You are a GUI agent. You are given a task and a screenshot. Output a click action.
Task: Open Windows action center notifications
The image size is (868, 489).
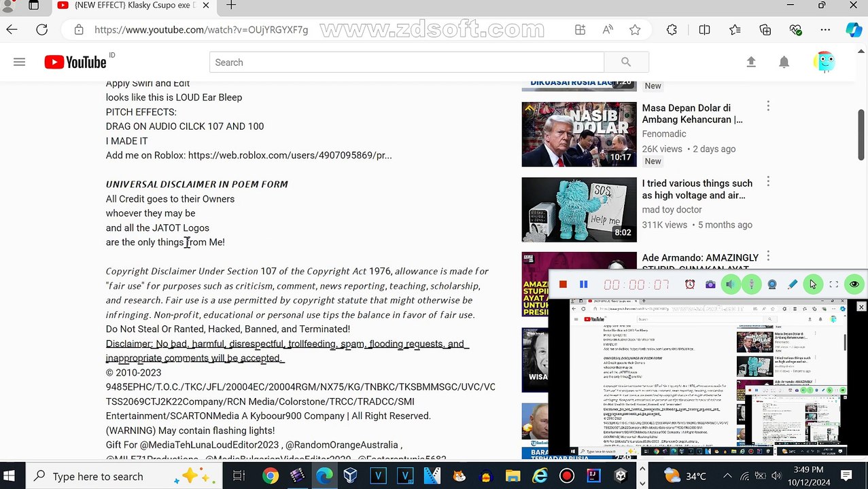846,476
